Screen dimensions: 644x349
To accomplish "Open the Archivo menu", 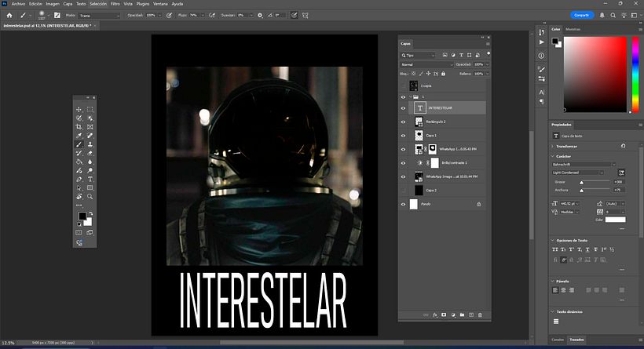I will tap(18, 4).
